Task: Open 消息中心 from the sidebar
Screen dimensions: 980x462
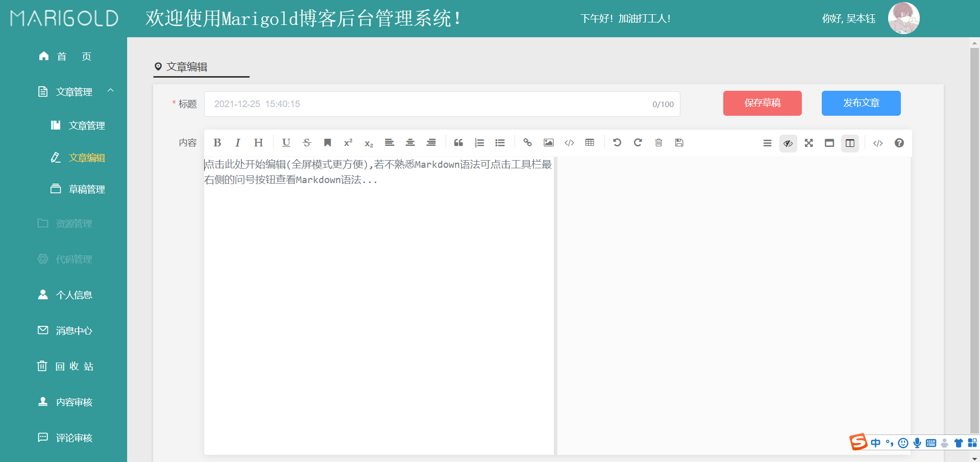Action: 75,330
